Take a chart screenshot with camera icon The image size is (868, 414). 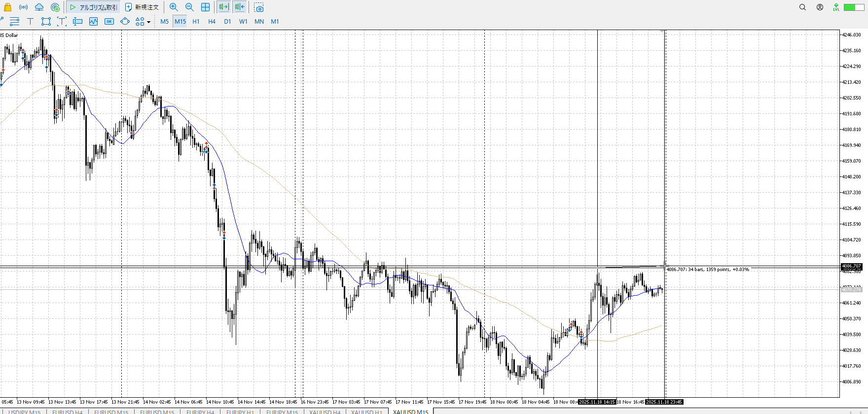[259, 8]
